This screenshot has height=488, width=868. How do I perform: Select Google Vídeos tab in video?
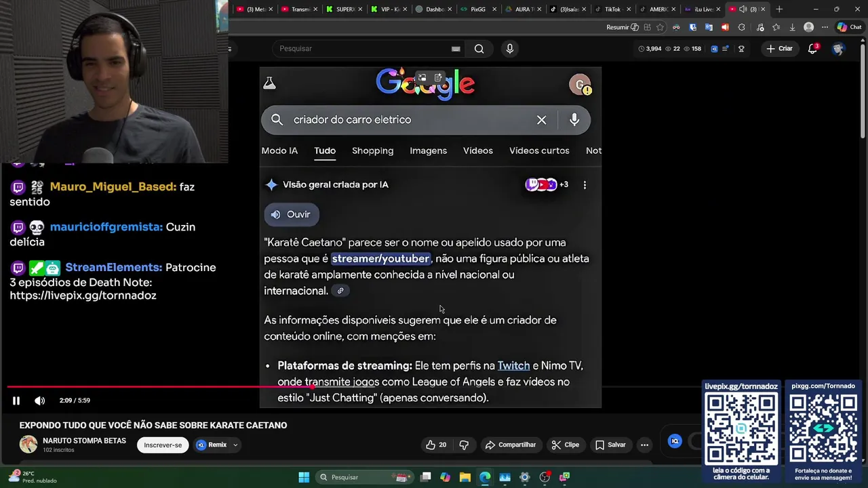click(x=478, y=150)
